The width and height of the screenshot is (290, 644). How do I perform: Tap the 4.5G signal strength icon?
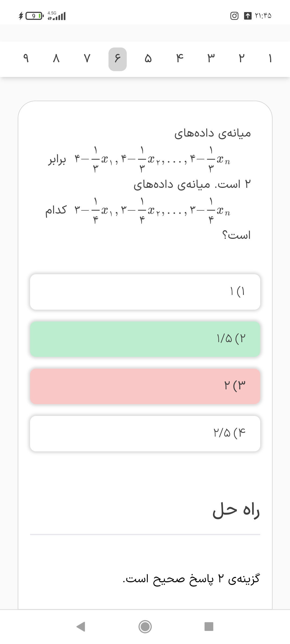(x=57, y=16)
